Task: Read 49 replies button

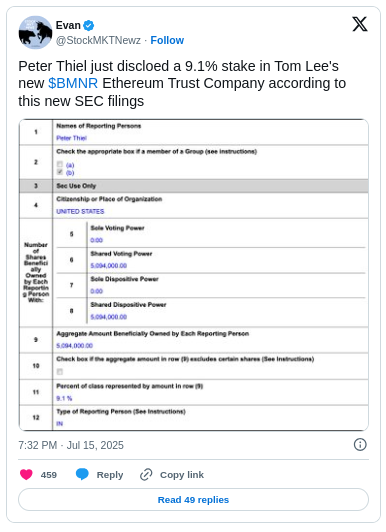Action: tap(193, 499)
